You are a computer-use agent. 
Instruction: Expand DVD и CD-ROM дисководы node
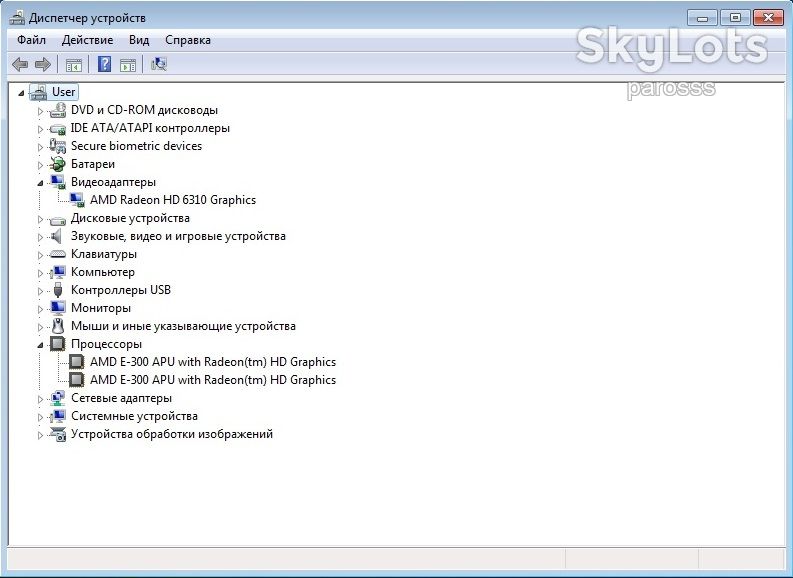pos(40,111)
